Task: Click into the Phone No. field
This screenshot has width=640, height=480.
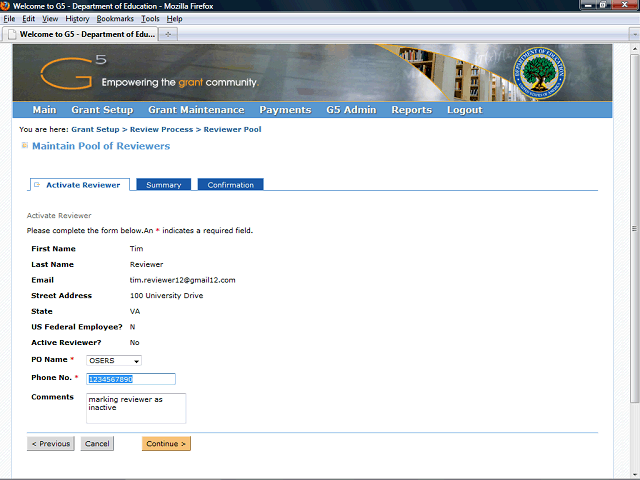Action: 131,379
